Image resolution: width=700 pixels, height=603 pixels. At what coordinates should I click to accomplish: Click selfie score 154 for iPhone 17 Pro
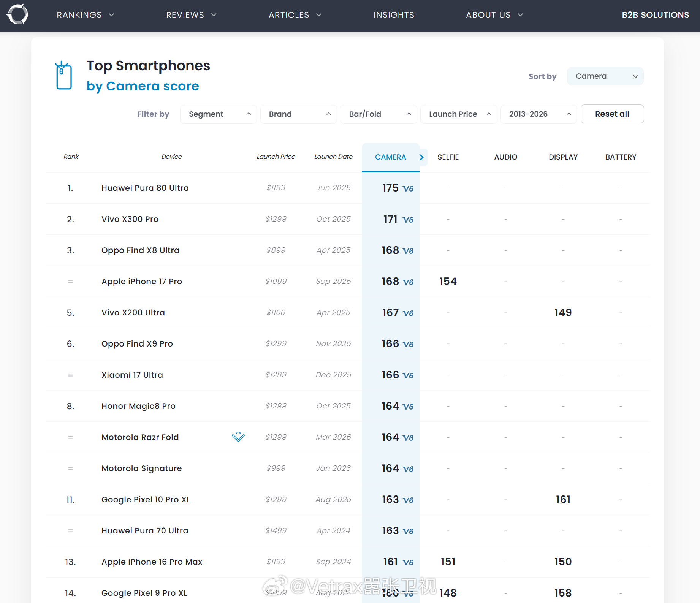[x=448, y=281]
